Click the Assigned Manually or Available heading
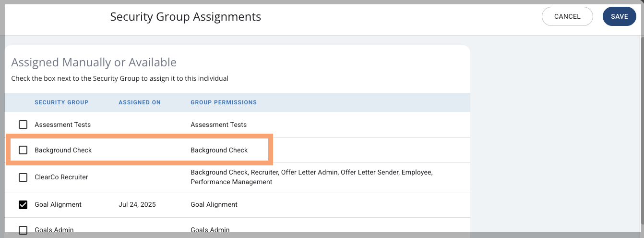 click(94, 62)
